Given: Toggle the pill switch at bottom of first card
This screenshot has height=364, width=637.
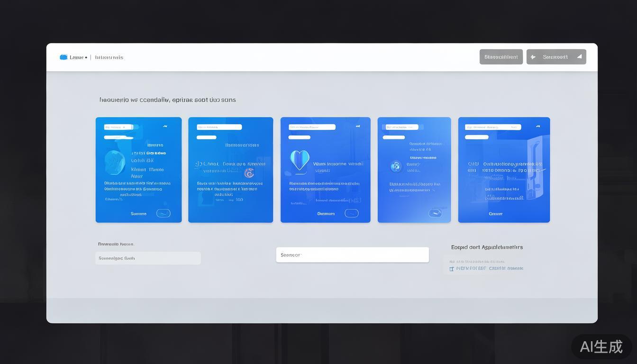Looking at the screenshot, I should tap(163, 213).
